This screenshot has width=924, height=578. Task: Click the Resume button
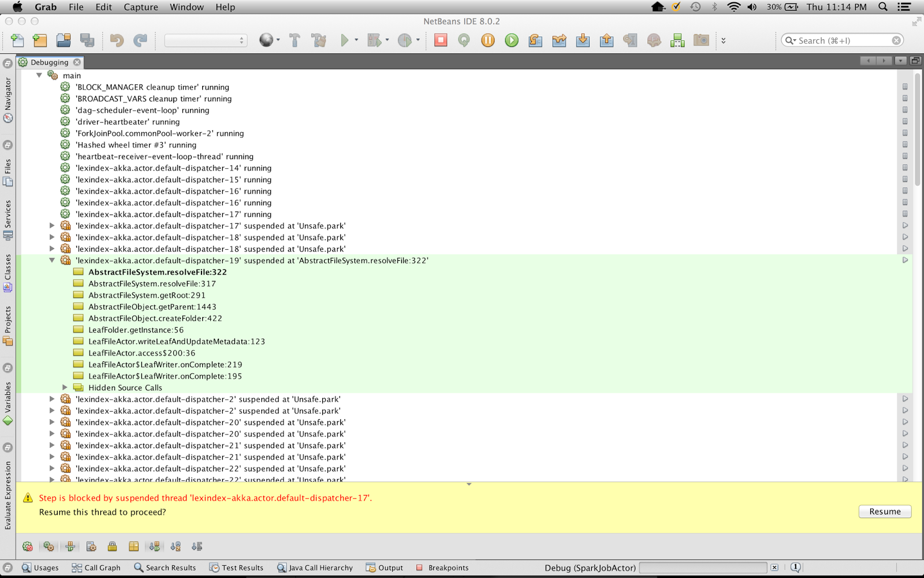[885, 512]
